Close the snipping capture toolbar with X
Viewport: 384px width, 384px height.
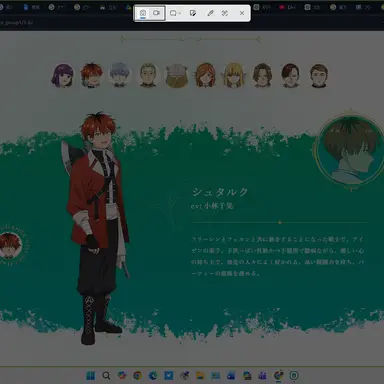(x=242, y=13)
